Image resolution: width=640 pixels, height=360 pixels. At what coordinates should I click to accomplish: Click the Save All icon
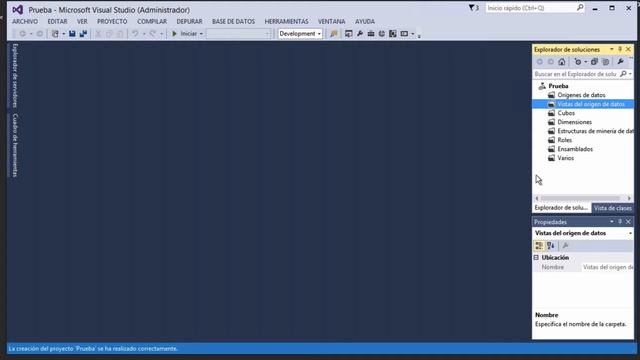[83, 34]
